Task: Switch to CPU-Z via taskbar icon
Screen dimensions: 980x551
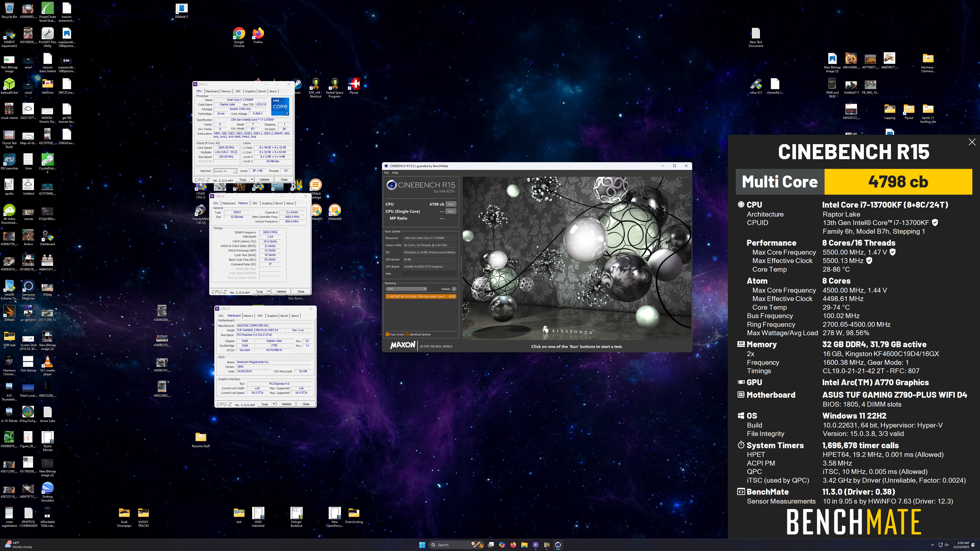Action: coord(536,545)
